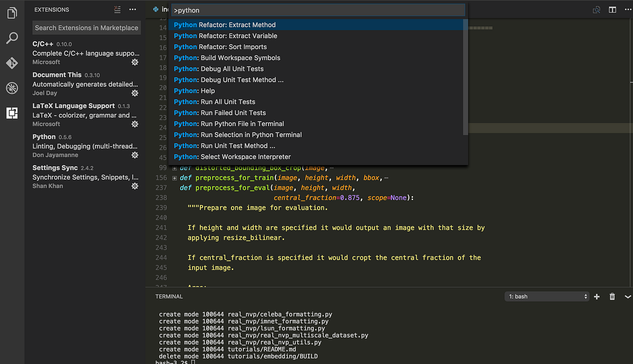Open settings for the Python extension
Viewport: 633px width, 364px height.
coord(135,155)
